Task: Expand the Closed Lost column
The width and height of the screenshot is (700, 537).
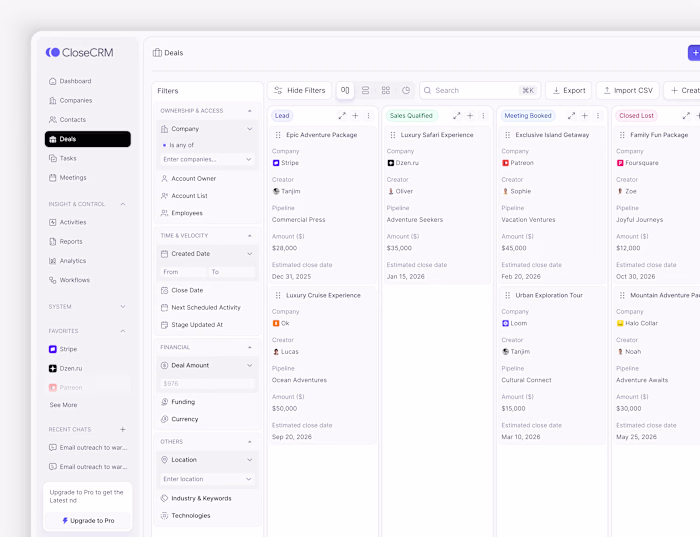Action: coord(686,116)
